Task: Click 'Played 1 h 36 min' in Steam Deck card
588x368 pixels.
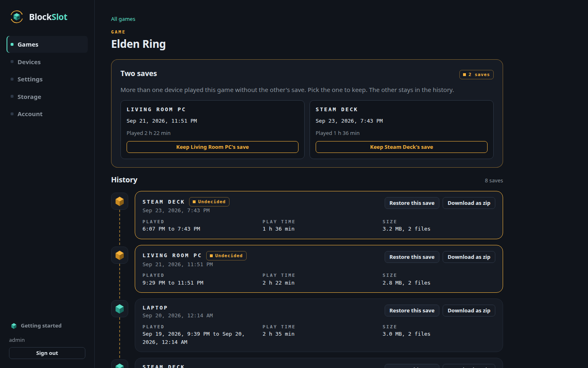Action: (338, 133)
